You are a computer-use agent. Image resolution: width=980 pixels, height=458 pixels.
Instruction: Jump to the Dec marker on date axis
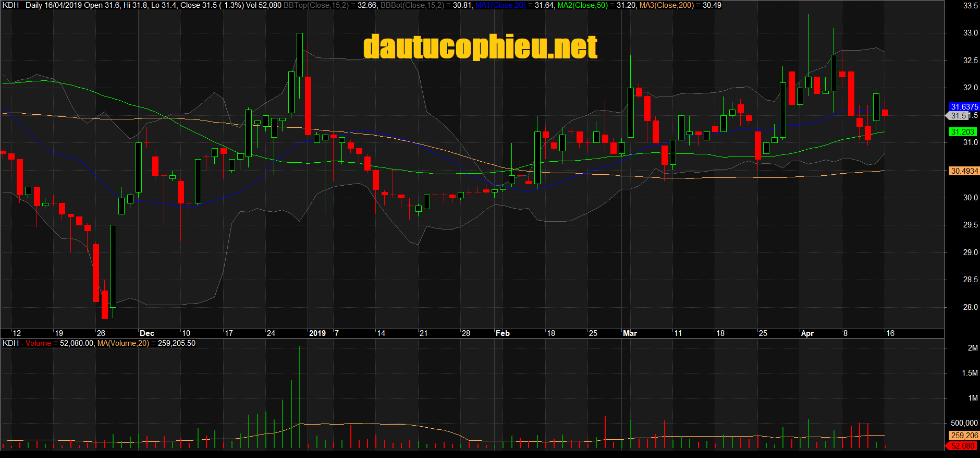147,333
